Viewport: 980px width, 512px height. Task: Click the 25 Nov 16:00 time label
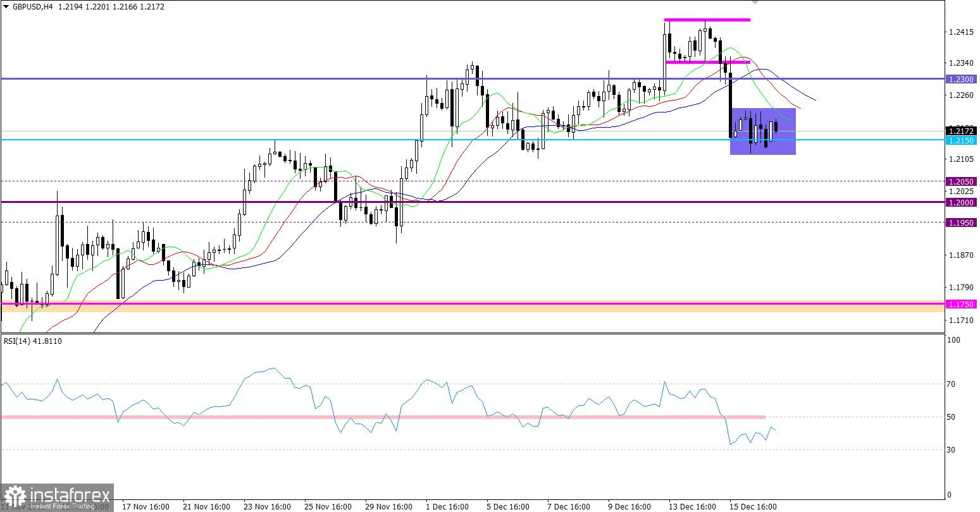328,507
